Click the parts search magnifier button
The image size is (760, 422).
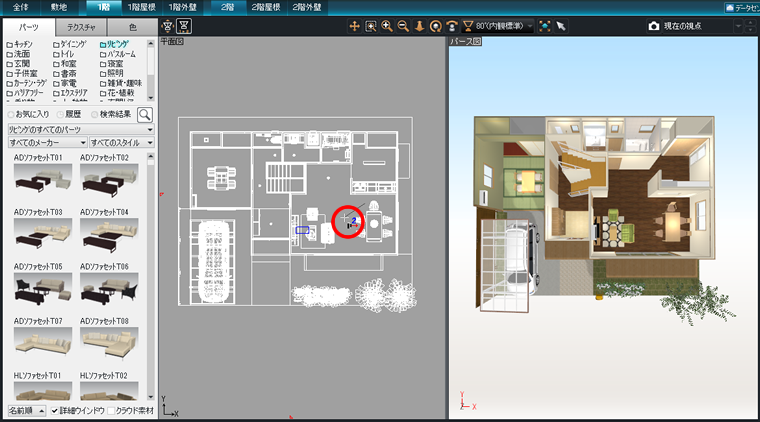tap(145, 115)
